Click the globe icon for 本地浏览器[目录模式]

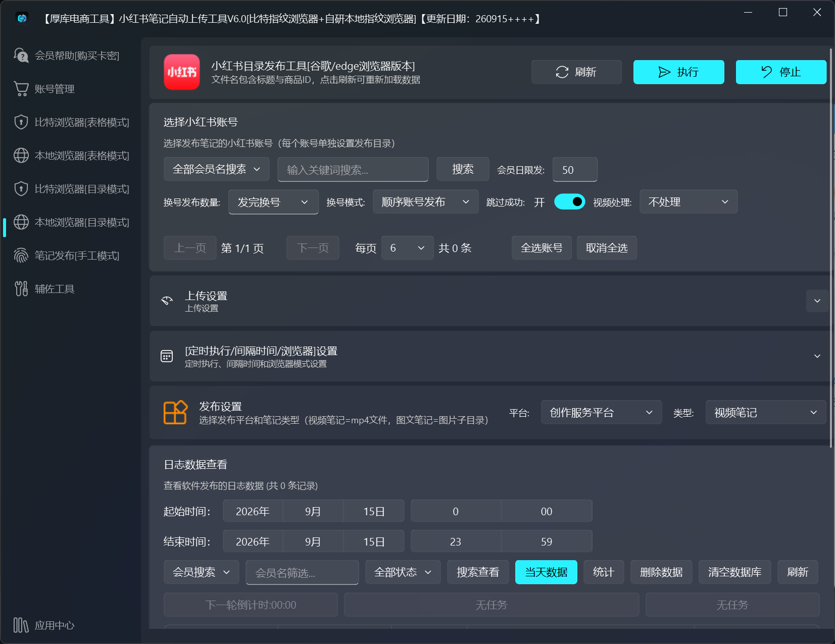click(21, 222)
